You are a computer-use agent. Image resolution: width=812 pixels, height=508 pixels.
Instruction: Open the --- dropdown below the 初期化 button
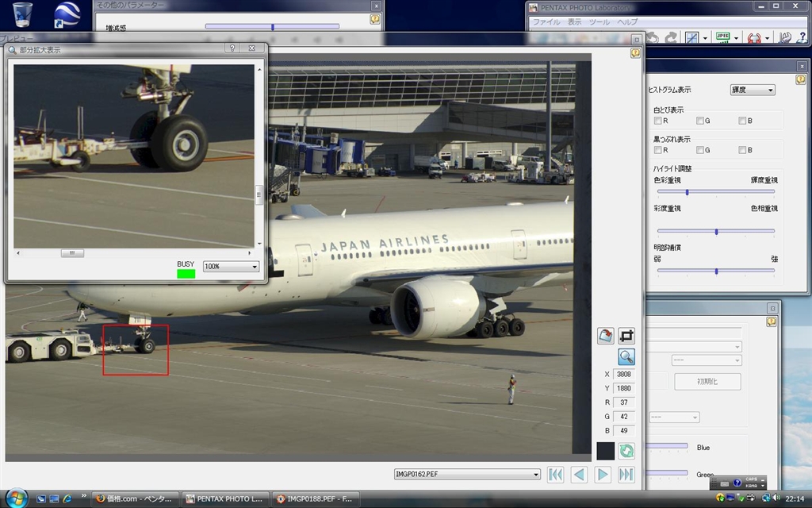(x=674, y=417)
